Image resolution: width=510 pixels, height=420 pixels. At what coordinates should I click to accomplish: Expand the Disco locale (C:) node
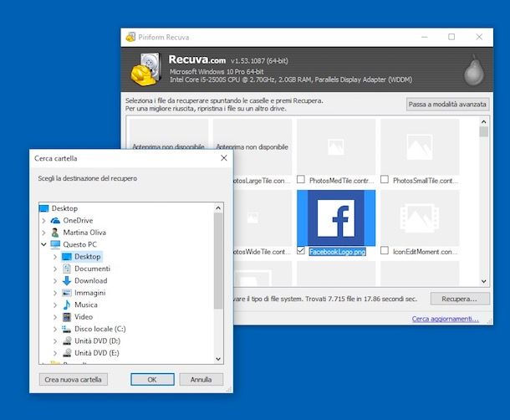pos(55,329)
